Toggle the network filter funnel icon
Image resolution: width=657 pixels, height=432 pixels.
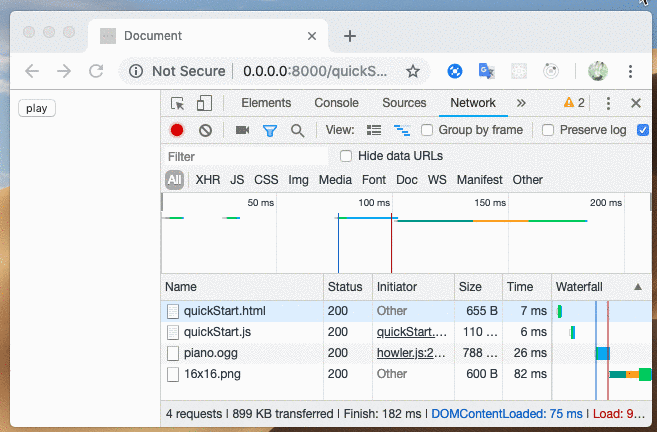click(x=269, y=130)
